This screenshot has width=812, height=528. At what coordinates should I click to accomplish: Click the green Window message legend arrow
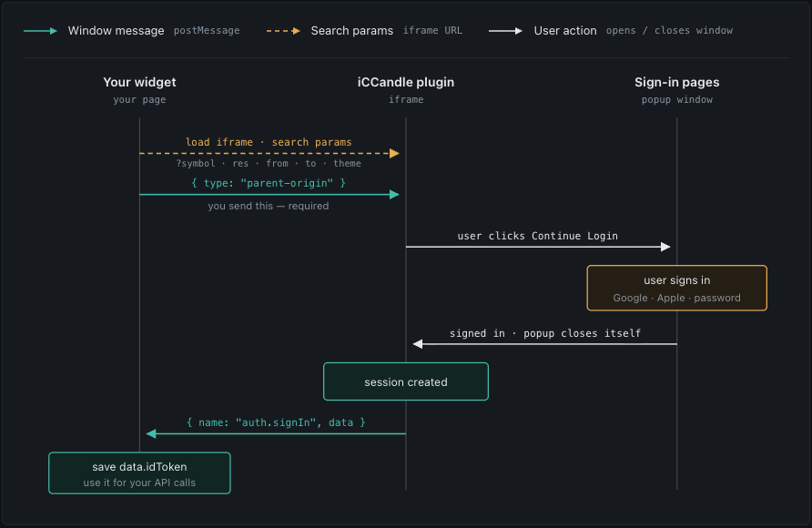click(40, 31)
